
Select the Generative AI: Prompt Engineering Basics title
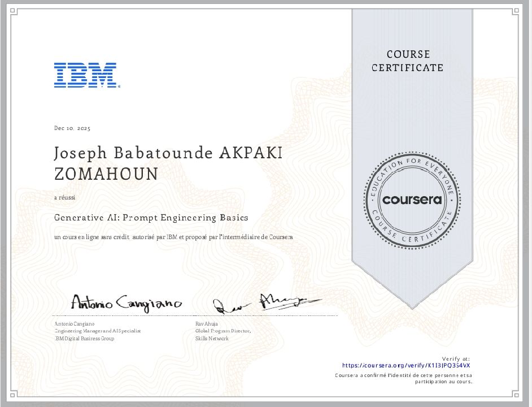click(151, 217)
